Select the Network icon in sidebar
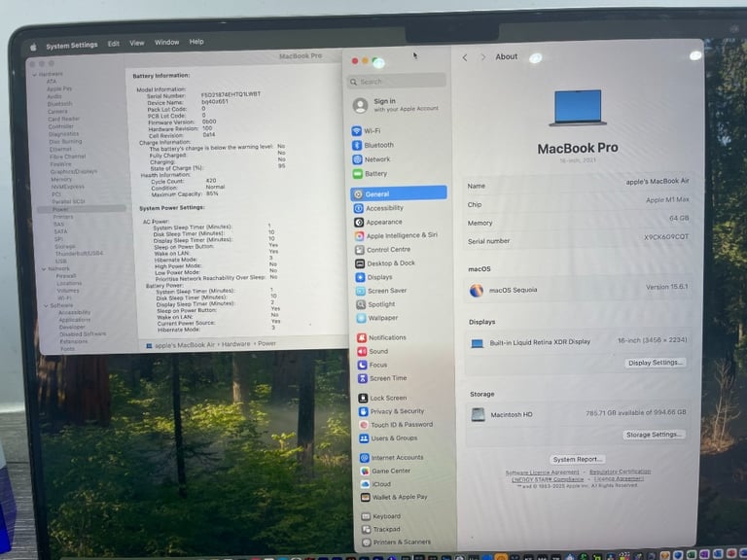 357,159
